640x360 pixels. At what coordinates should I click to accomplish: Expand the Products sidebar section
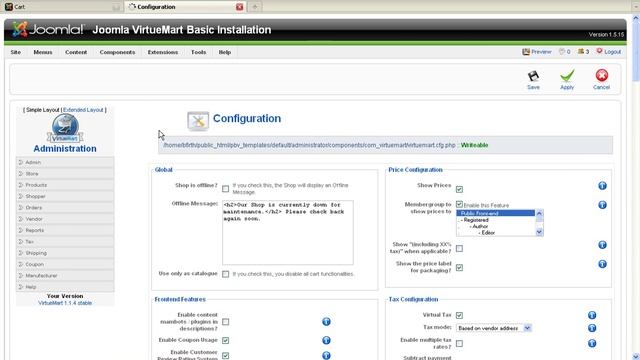tap(65, 185)
